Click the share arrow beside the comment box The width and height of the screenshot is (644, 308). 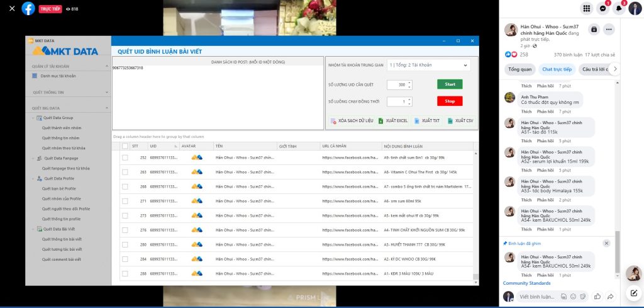coord(610,296)
